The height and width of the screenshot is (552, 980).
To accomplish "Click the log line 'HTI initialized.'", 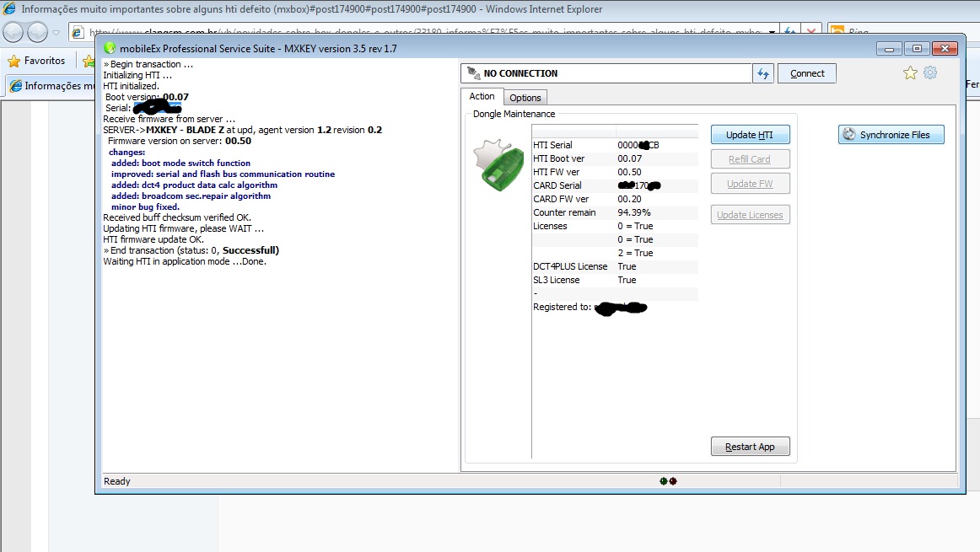I will point(132,86).
